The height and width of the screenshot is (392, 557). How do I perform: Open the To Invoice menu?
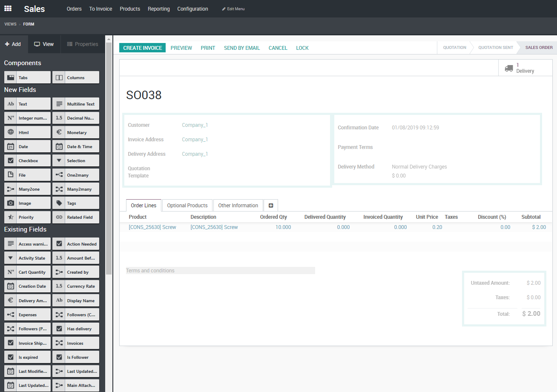[100, 9]
